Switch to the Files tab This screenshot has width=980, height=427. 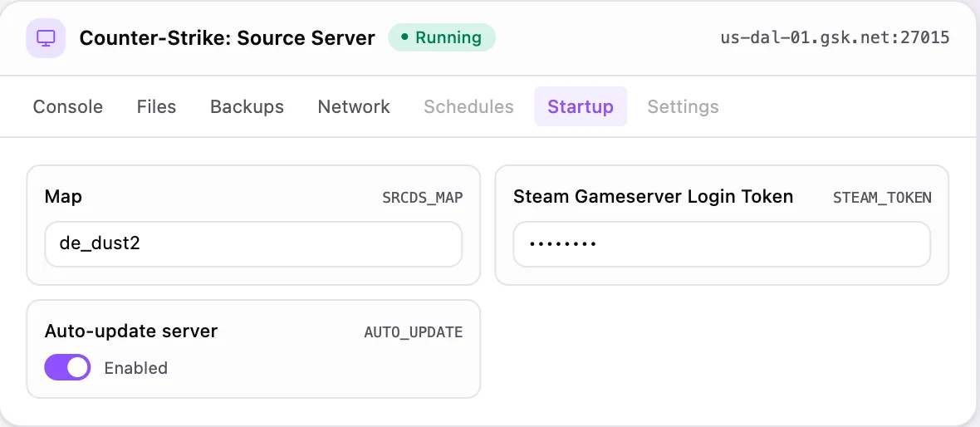click(x=156, y=106)
